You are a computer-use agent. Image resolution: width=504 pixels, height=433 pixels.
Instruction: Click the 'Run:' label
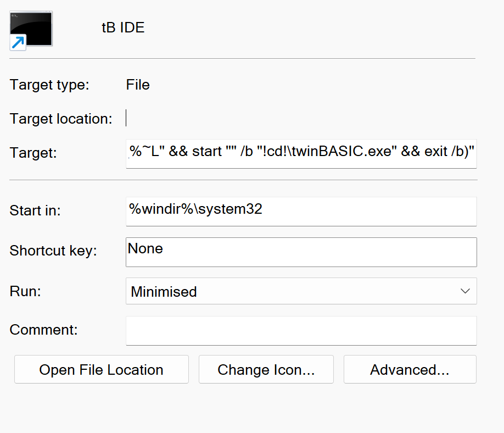(x=25, y=291)
